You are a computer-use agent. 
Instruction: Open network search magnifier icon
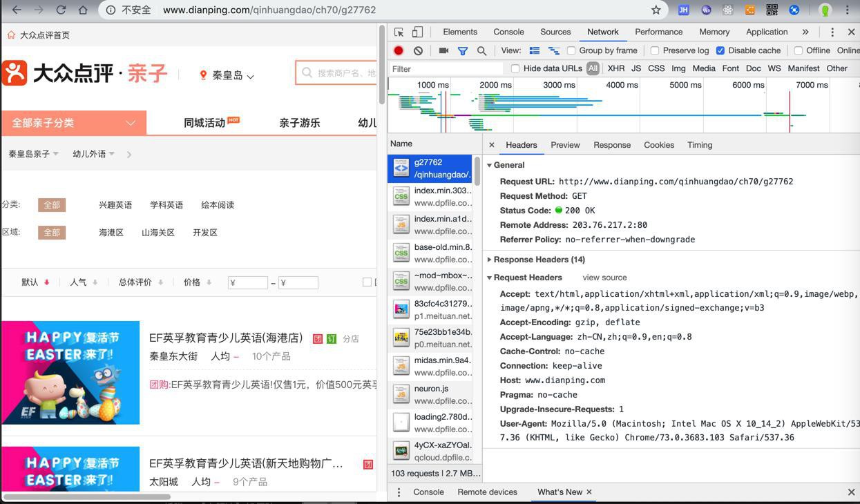(481, 50)
